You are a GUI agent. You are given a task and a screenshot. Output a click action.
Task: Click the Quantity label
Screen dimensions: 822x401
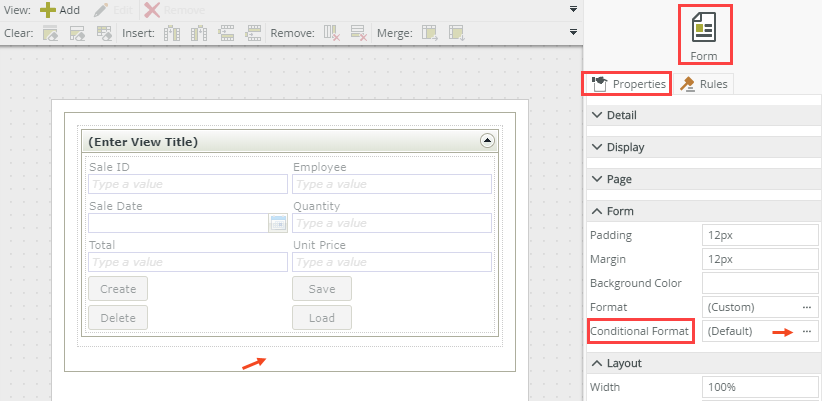click(x=317, y=207)
